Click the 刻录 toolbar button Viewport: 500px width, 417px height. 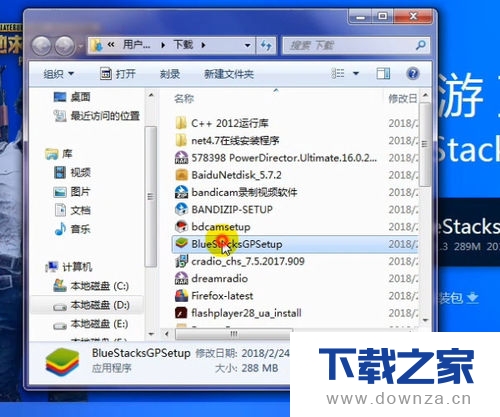click(170, 74)
